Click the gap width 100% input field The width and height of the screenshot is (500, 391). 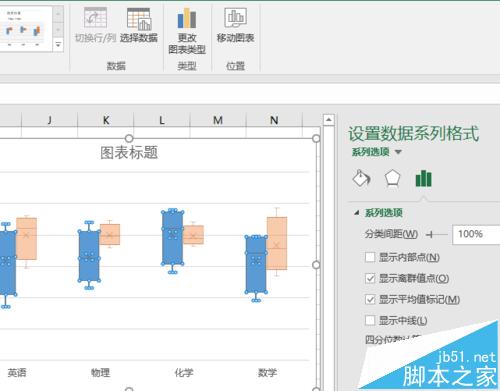point(476,235)
